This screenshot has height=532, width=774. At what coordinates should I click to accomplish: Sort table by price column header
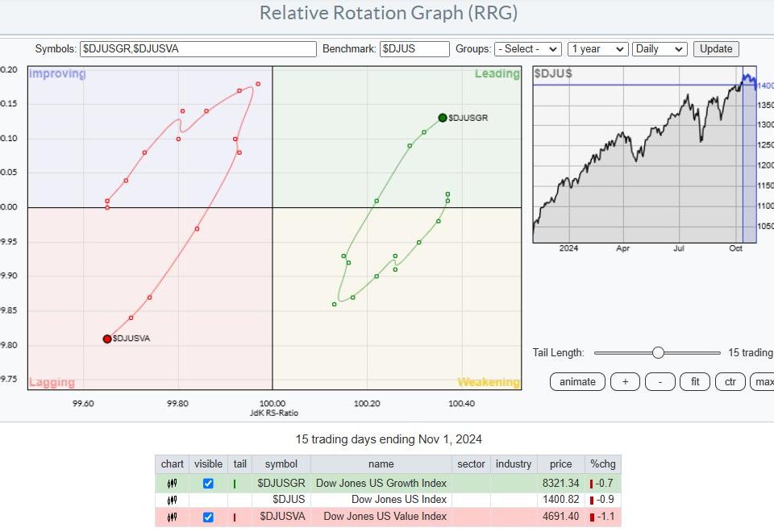560,464
